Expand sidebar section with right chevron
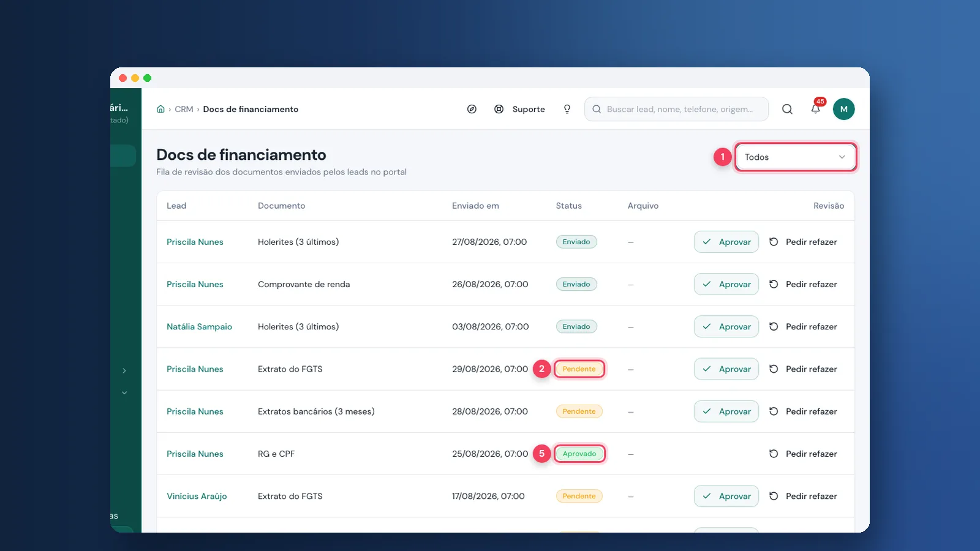Image resolution: width=980 pixels, height=551 pixels. (124, 370)
